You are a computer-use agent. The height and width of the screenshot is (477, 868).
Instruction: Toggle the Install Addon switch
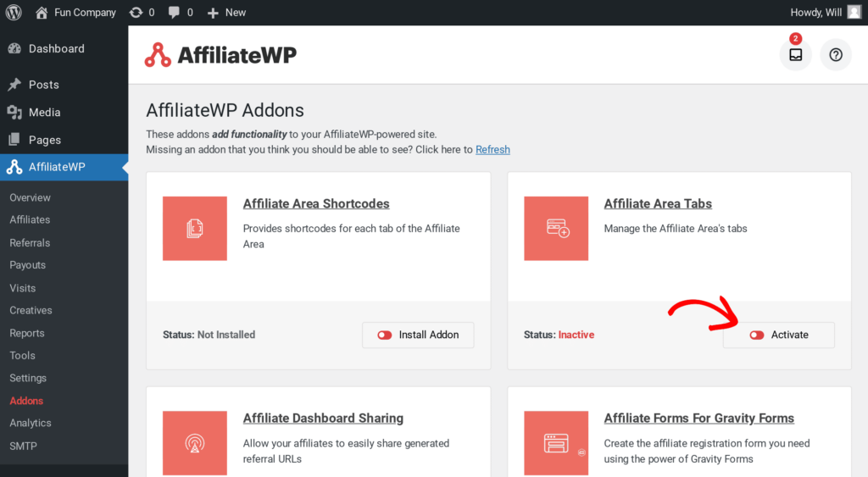[385, 335]
